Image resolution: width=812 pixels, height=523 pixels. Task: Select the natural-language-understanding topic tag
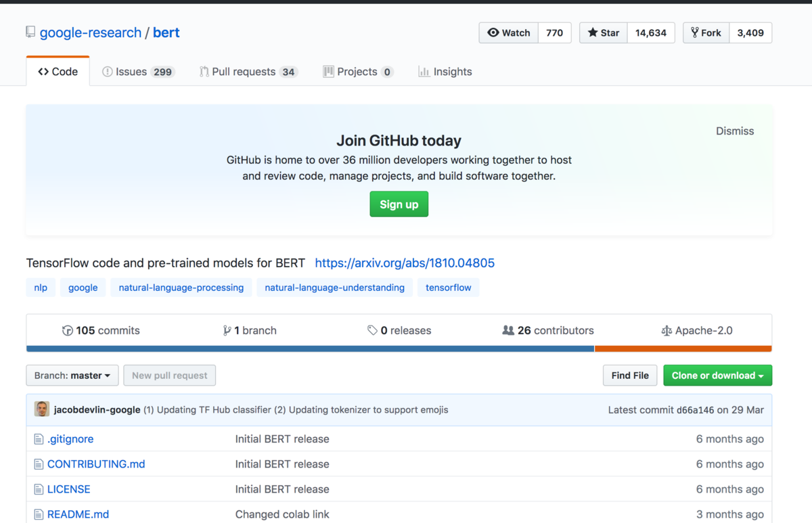click(x=335, y=288)
